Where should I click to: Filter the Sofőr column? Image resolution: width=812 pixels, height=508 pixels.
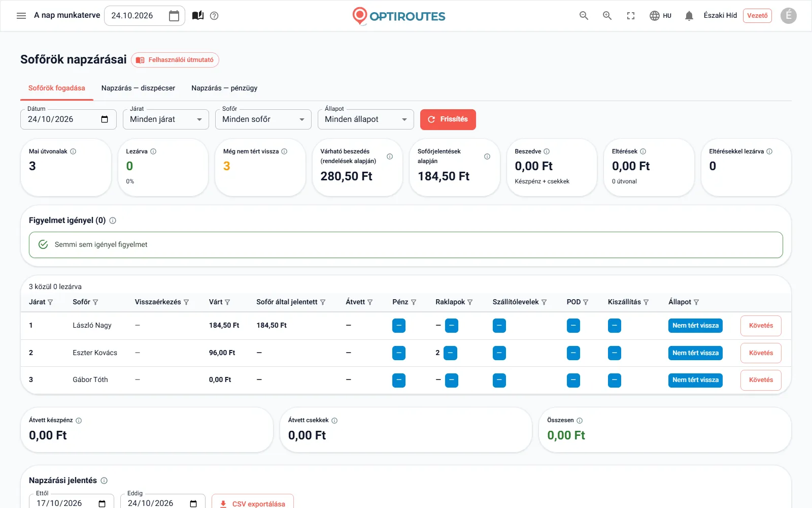[95, 302]
